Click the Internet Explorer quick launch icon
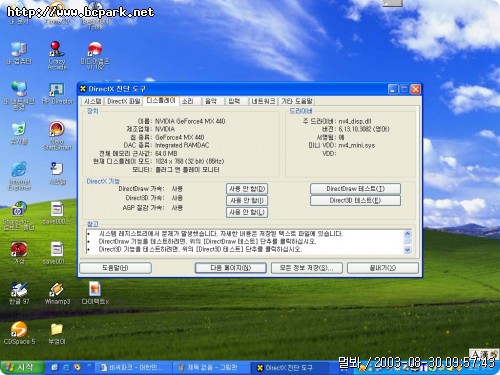The image size is (500, 375). [x=66, y=367]
